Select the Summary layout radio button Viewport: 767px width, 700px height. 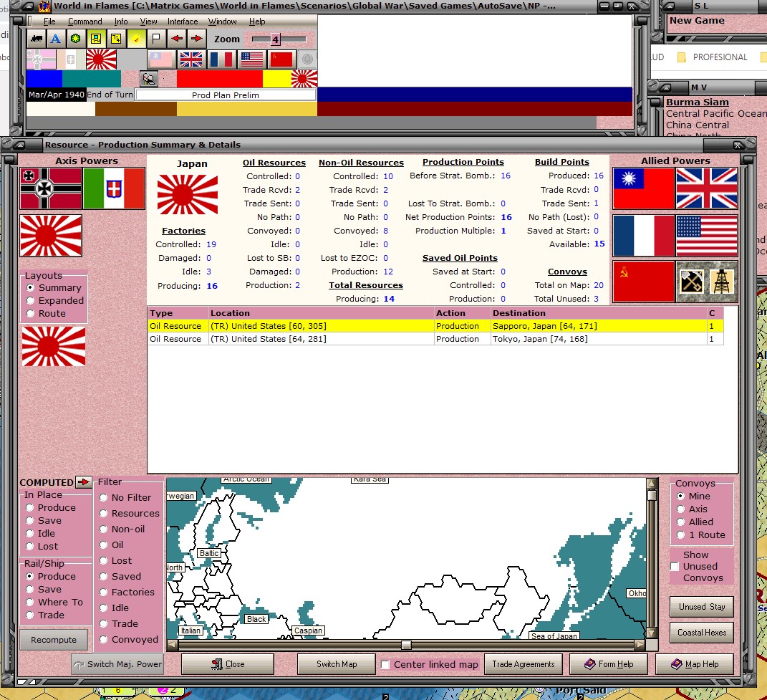click(x=30, y=287)
